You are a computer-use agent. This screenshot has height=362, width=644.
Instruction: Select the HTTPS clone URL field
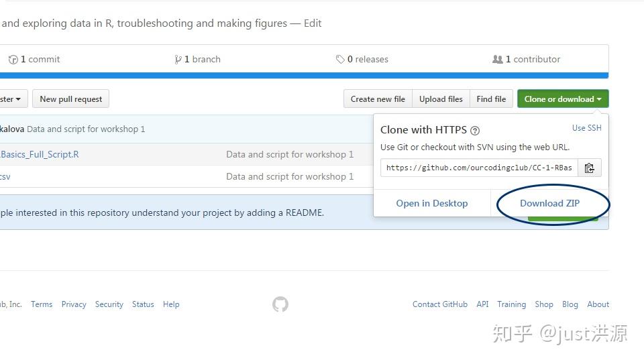479,168
